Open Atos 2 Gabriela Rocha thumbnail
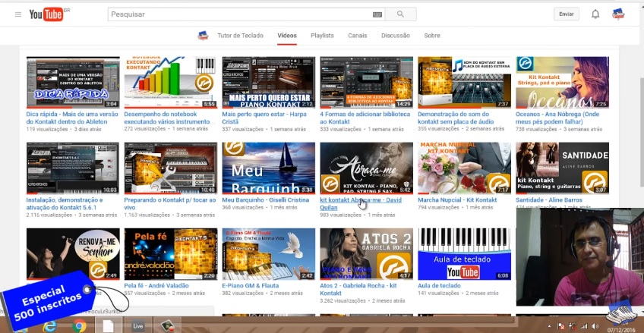644x333 pixels. tap(366, 254)
